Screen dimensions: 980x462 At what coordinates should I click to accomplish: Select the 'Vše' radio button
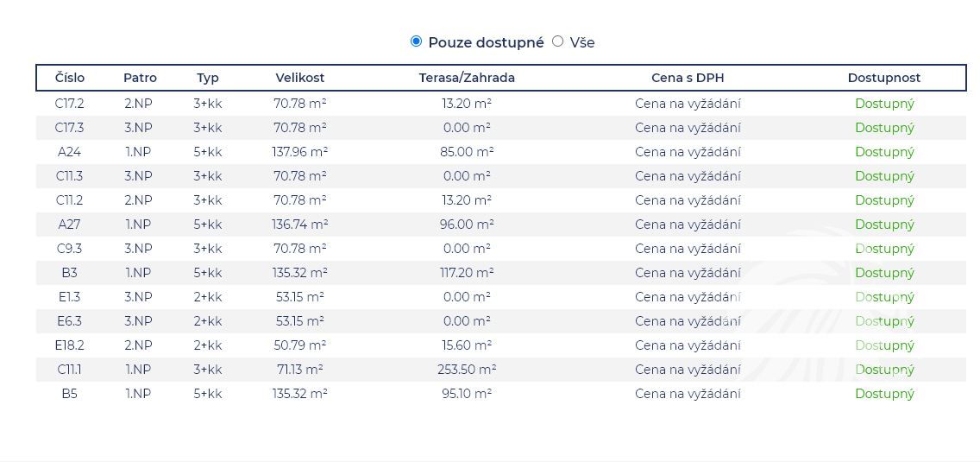pos(557,41)
